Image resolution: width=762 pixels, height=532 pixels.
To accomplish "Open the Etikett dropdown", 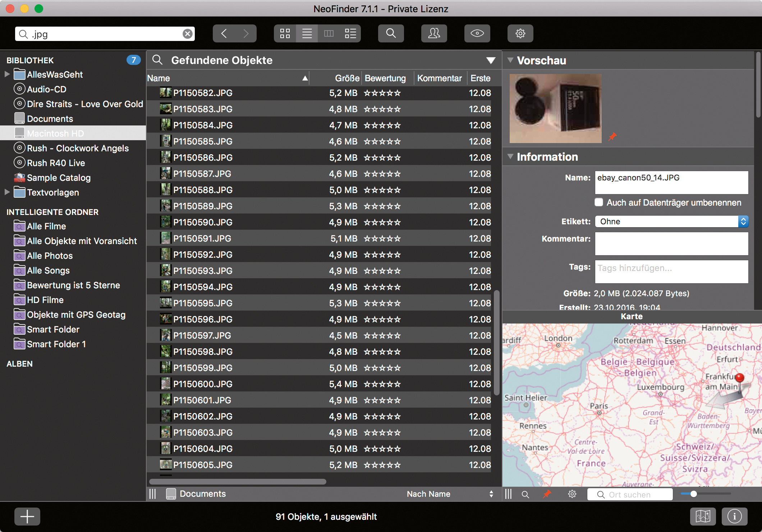I will pos(671,221).
